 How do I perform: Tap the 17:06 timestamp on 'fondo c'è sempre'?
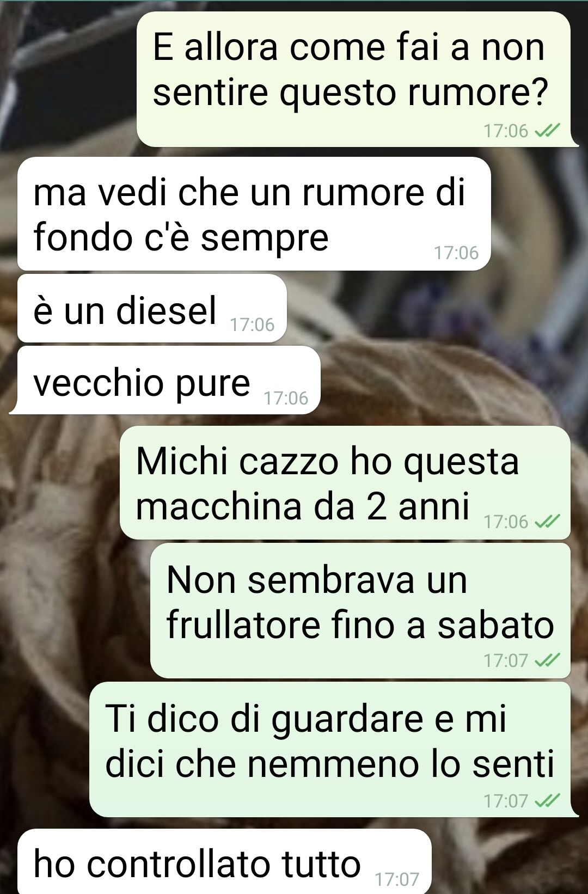pos(456,253)
